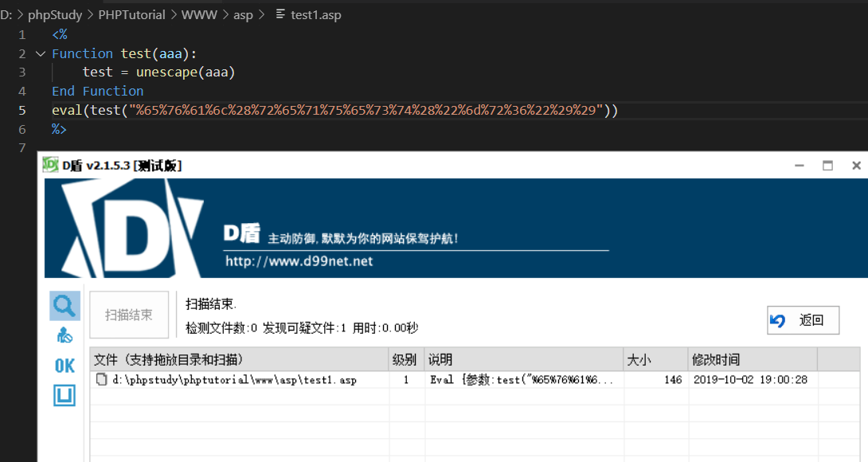Viewport: 868px width, 462px height.
Task: Maximize the D盾 window
Action: [827, 165]
